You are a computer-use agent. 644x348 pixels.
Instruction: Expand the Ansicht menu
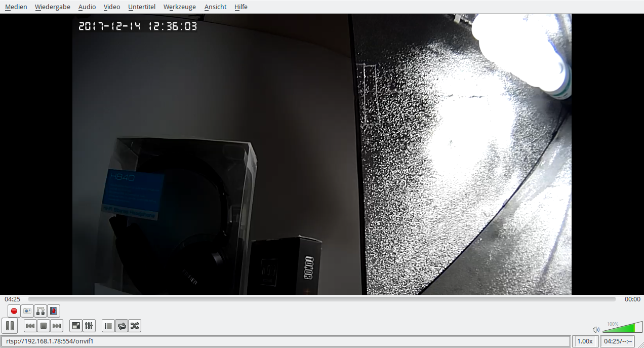tap(215, 7)
